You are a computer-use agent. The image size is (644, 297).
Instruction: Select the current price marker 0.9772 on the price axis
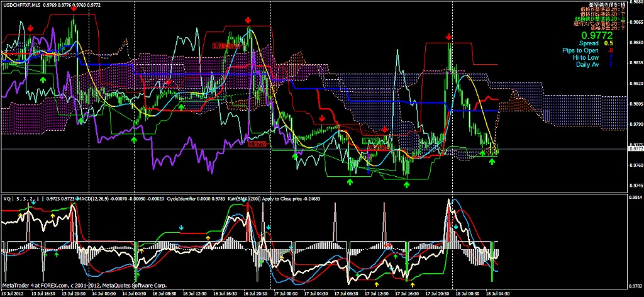[x=636, y=149]
